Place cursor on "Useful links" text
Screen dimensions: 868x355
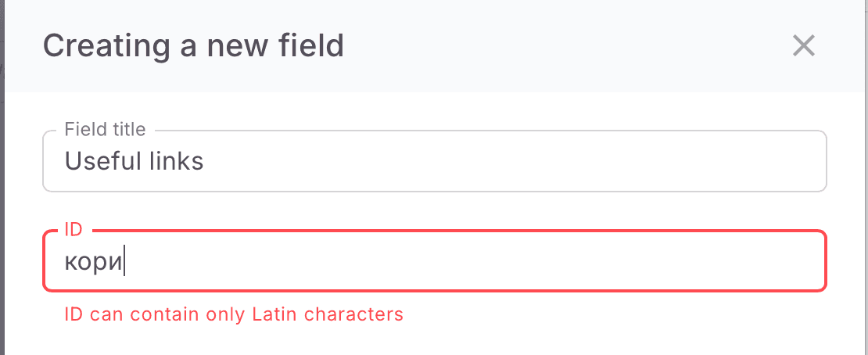coord(134,162)
